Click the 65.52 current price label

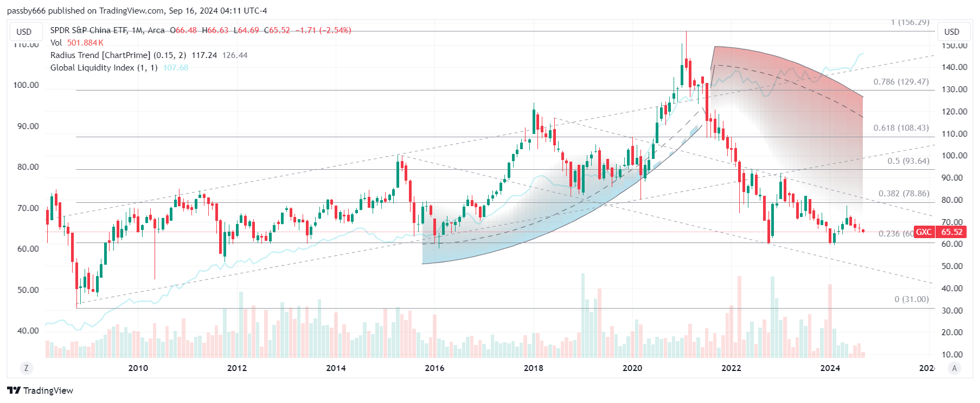(952, 232)
